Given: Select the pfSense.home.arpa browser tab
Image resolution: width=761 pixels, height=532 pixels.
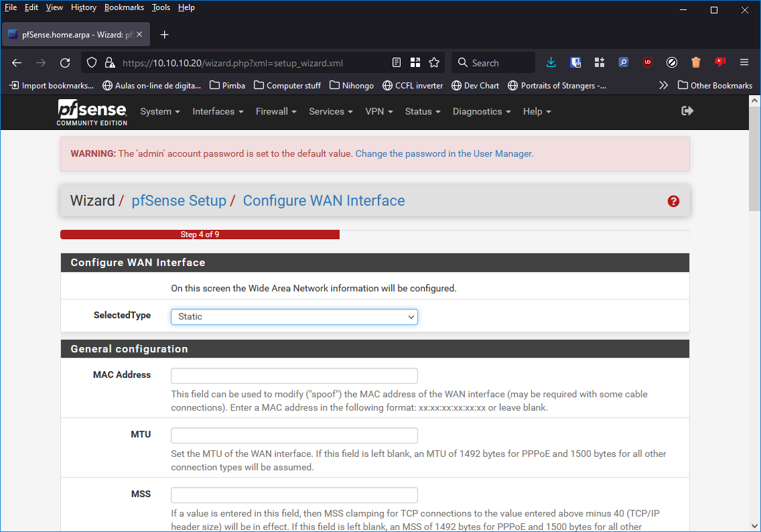Looking at the screenshot, I should 74,34.
